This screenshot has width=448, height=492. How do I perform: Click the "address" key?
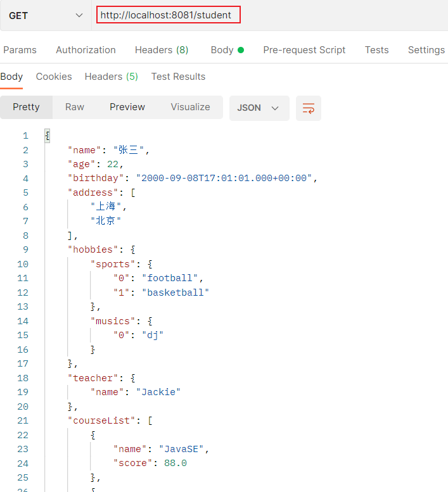pyautogui.click(x=93, y=192)
